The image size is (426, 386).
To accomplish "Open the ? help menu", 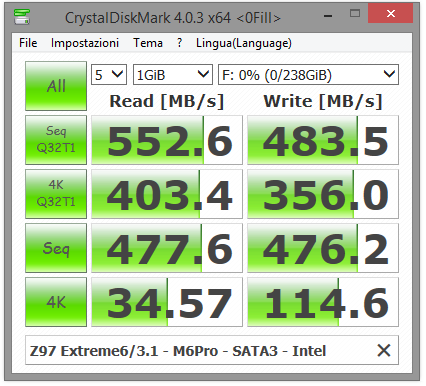I will pos(179,43).
